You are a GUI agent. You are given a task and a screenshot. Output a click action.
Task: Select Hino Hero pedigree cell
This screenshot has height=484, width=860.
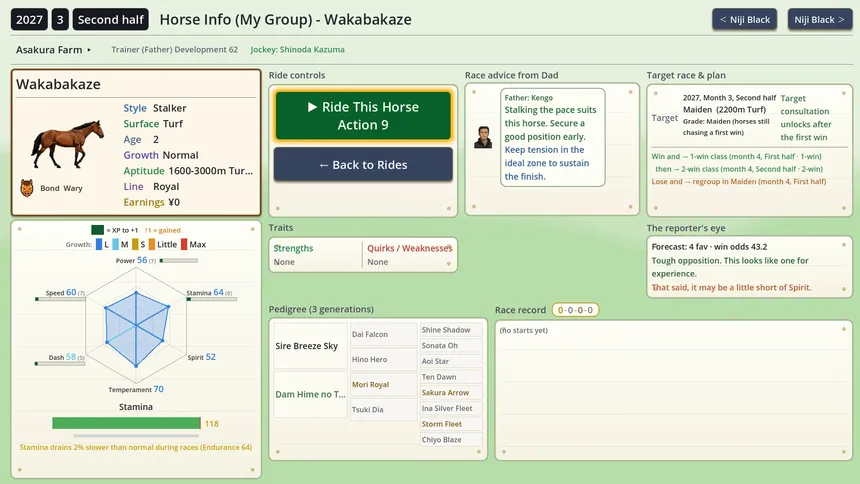pos(383,359)
